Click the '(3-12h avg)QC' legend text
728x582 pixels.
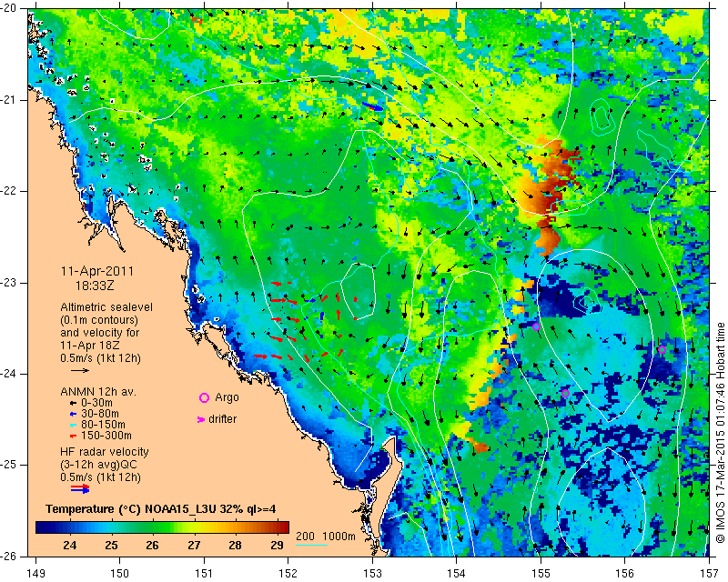[x=99, y=465]
